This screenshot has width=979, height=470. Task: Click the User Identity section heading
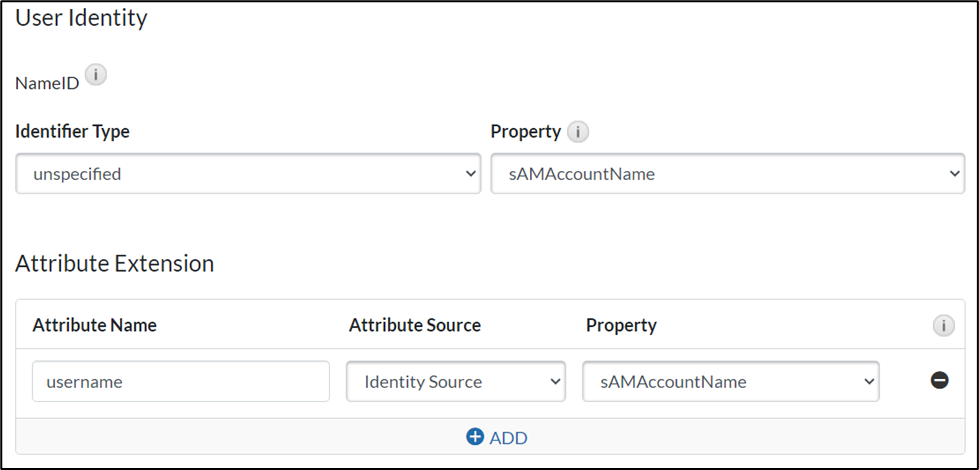pos(81,17)
